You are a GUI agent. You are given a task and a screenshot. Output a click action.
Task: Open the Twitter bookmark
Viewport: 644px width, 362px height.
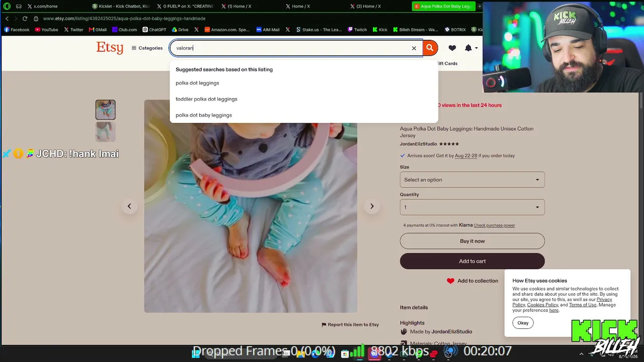click(73, 30)
